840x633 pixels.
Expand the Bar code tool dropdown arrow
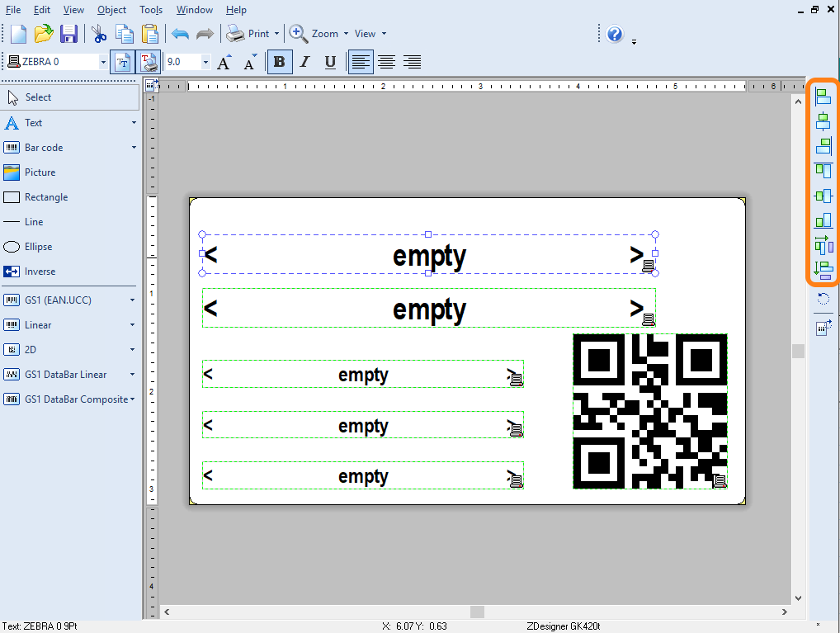coord(134,148)
